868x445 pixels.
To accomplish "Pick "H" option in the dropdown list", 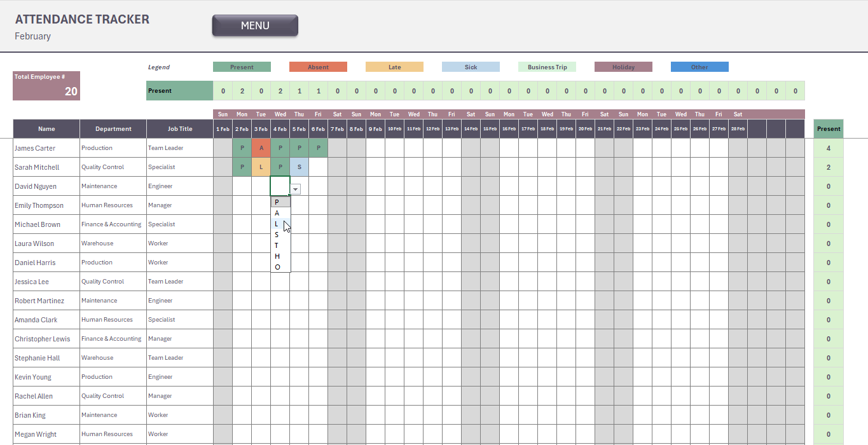I will pyautogui.click(x=280, y=256).
